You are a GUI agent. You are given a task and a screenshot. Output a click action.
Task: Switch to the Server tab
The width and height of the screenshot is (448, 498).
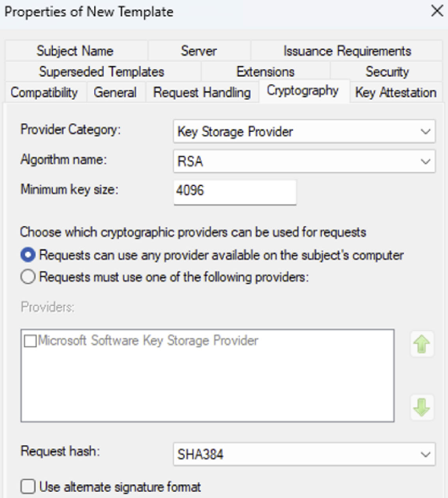(199, 51)
